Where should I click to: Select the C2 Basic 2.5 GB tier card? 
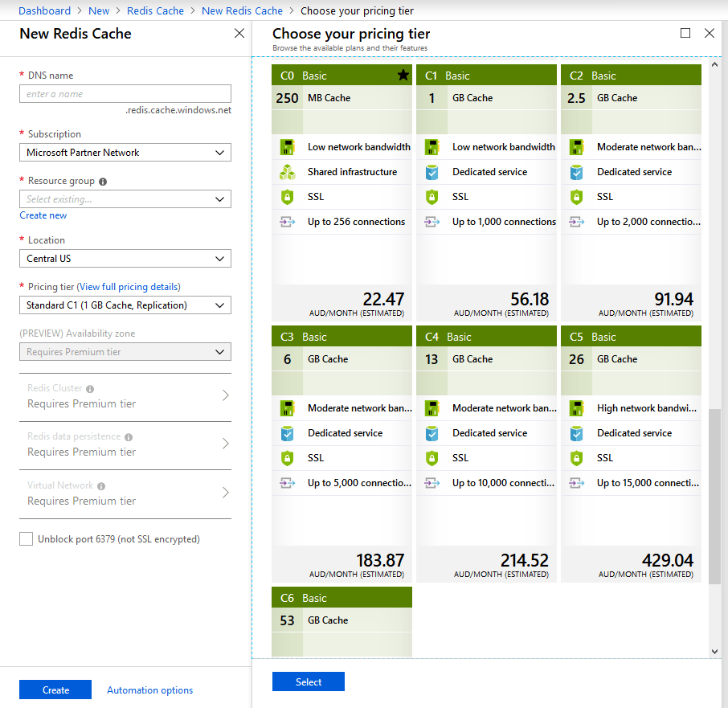tap(631, 193)
